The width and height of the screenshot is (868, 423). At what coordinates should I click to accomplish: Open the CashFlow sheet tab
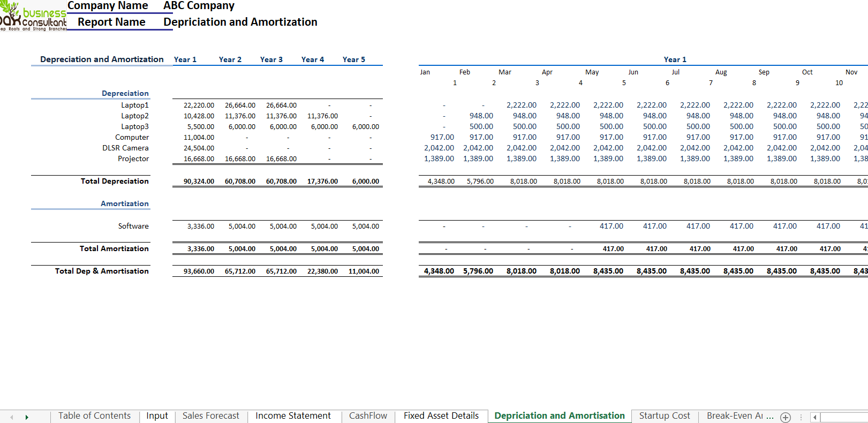point(368,416)
